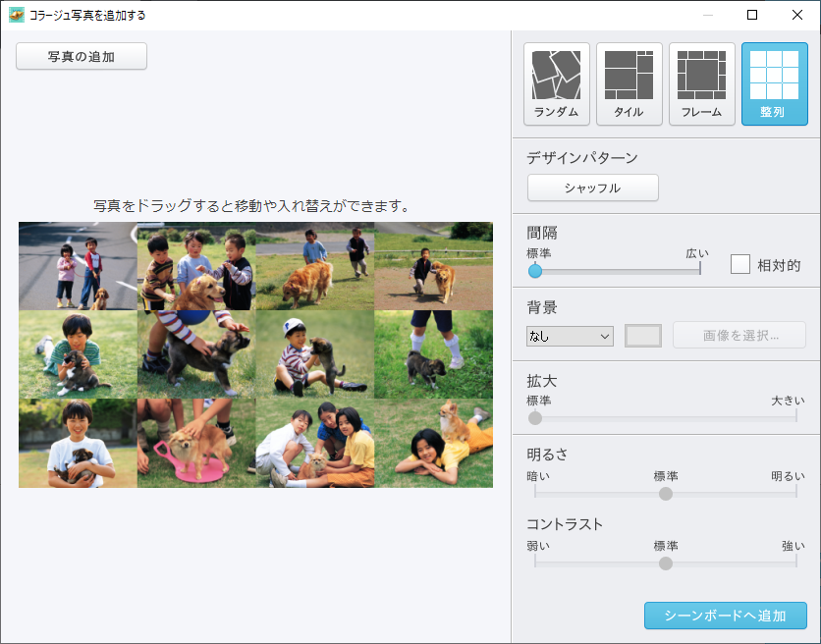Select the タイル layout icon

click(629, 83)
